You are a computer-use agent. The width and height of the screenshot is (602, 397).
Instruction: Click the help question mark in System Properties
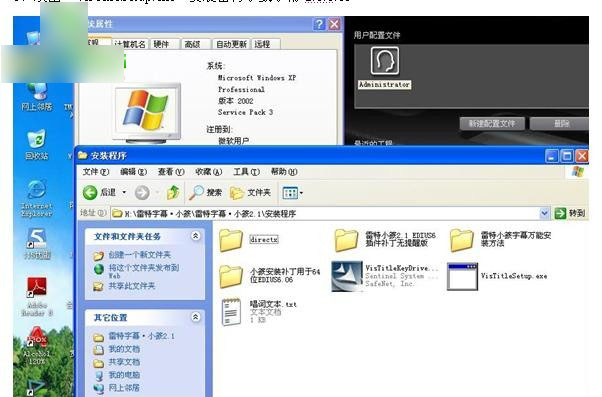(319, 25)
